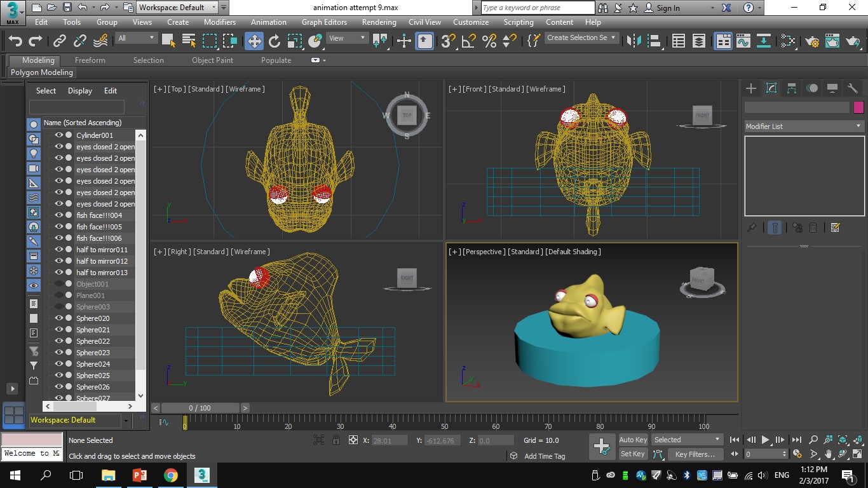Open the Rendering menu
868x488 pixels.
tap(379, 22)
